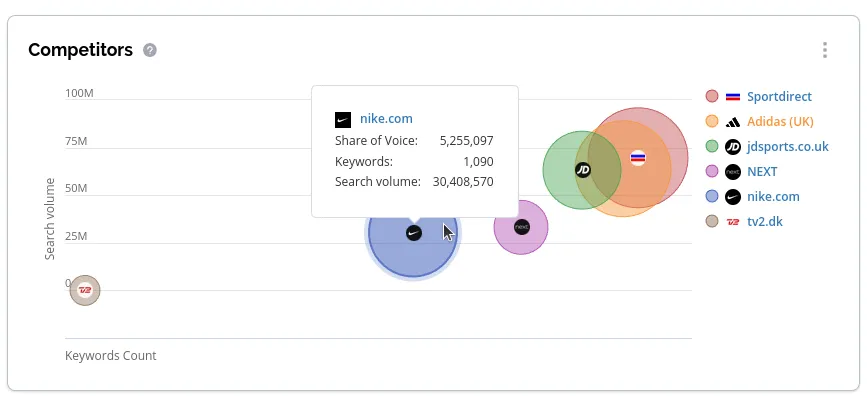Click the Sportdirect flag icon in legend
The height and width of the screenshot is (403, 867).
tap(732, 97)
